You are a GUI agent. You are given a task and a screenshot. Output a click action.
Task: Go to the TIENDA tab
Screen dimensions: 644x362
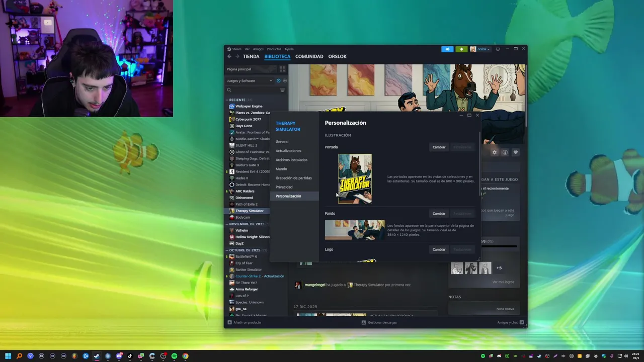251,56
